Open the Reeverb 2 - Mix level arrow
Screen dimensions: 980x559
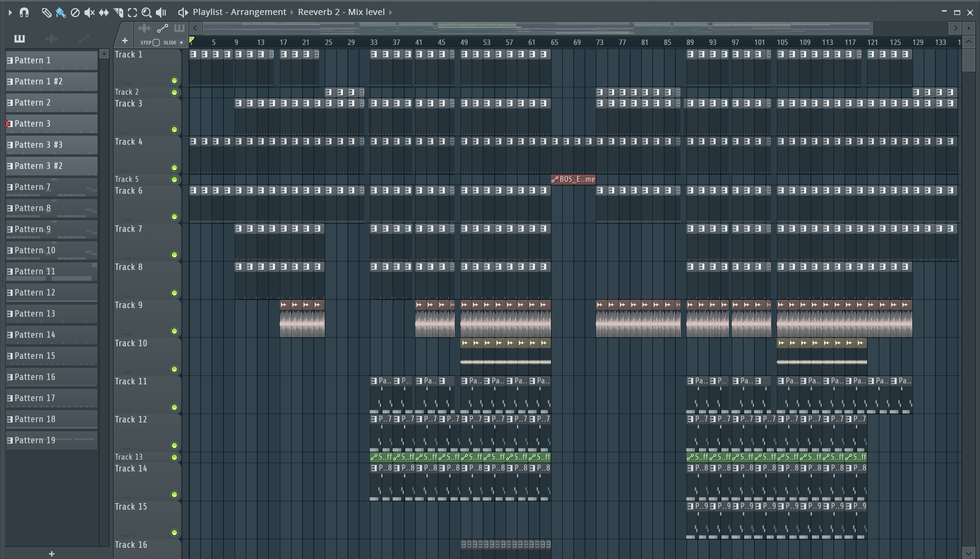[x=391, y=12]
